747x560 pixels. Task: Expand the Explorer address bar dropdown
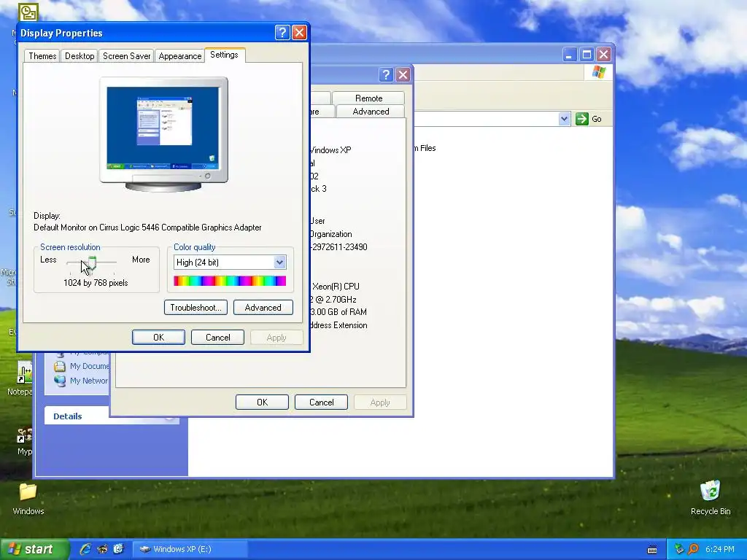click(x=564, y=119)
